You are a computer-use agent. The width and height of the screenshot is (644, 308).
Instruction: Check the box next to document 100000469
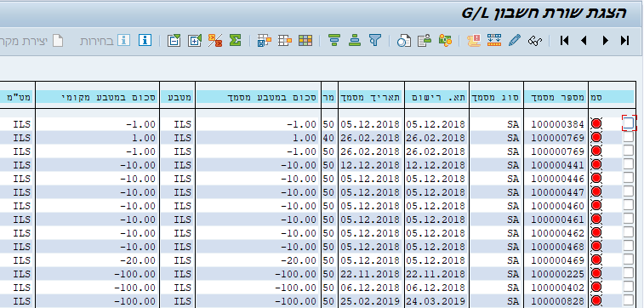tap(629, 260)
